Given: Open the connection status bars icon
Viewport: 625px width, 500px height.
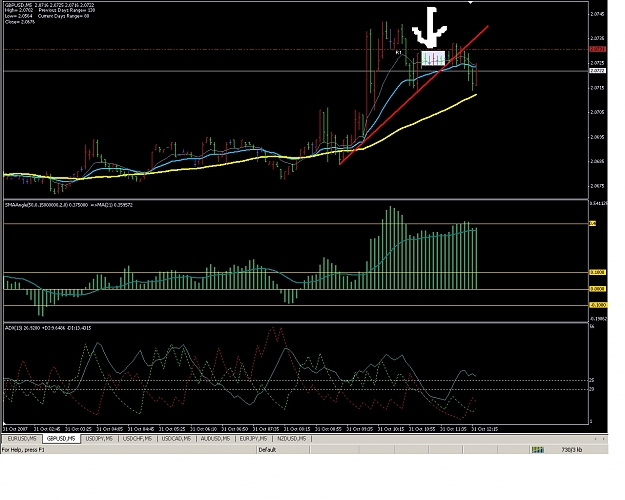Looking at the screenshot, I should point(538,450).
